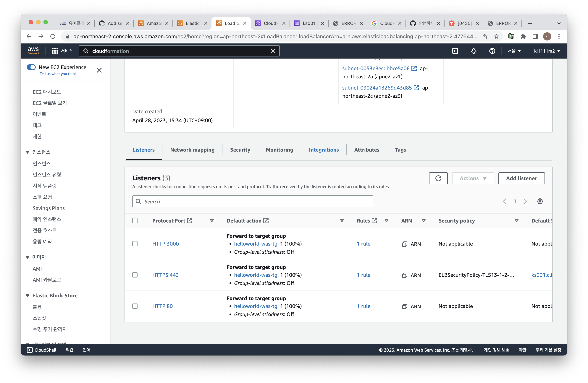
Task: Open the region selector dropdown
Action: pyautogui.click(x=514, y=51)
